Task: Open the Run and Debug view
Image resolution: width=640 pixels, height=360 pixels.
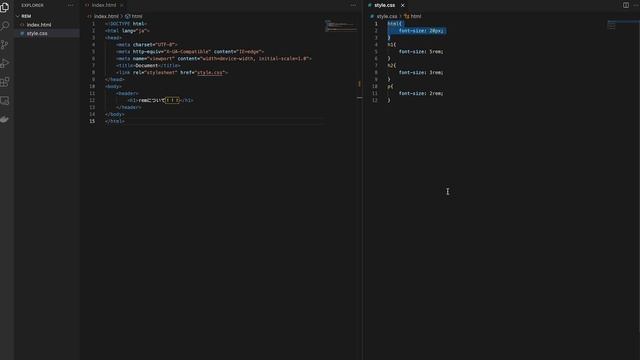Action: coord(5,63)
